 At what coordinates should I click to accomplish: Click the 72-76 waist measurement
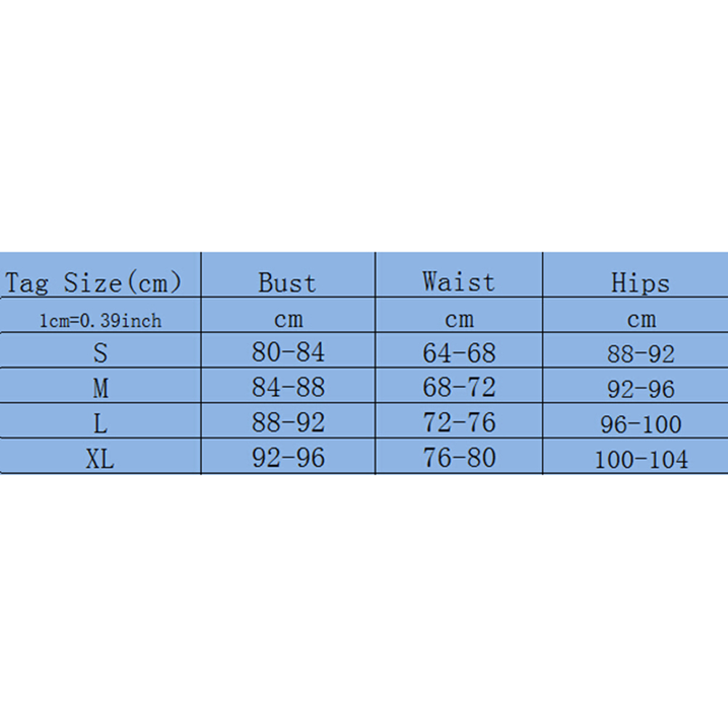click(x=458, y=422)
